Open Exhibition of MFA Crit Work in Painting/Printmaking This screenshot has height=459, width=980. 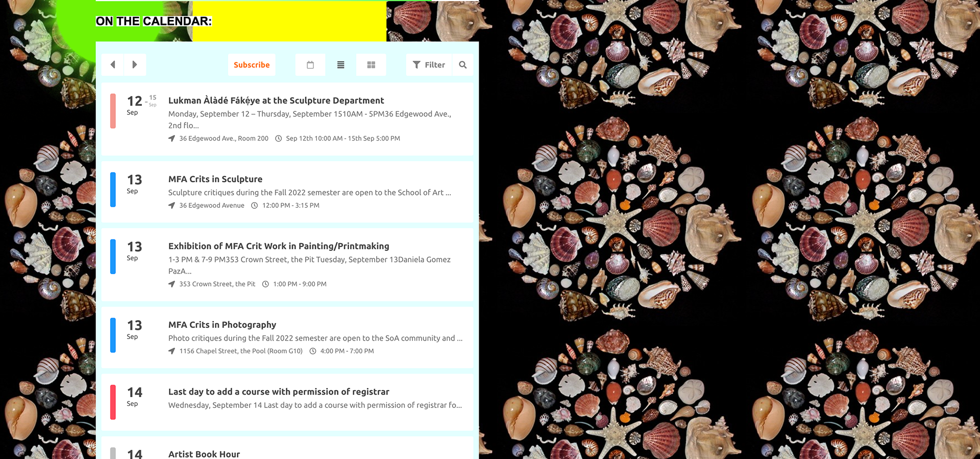279,246
